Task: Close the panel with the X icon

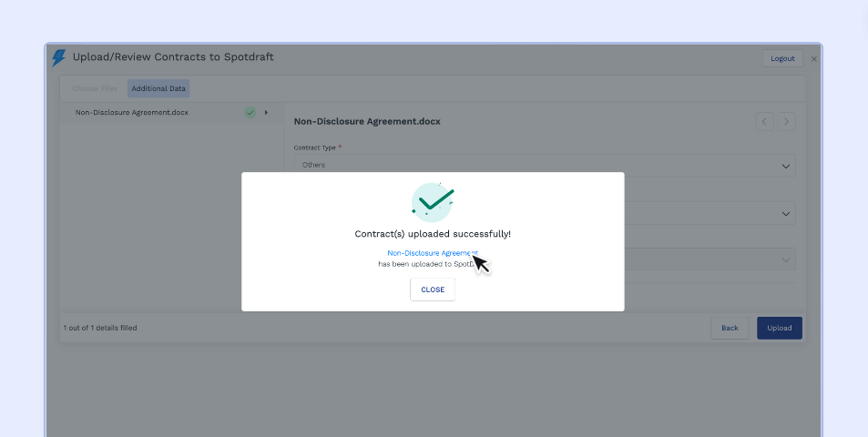Action: 814,58
